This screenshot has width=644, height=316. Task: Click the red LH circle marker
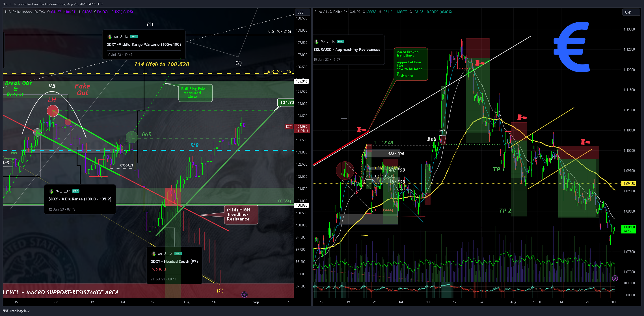tap(53, 111)
